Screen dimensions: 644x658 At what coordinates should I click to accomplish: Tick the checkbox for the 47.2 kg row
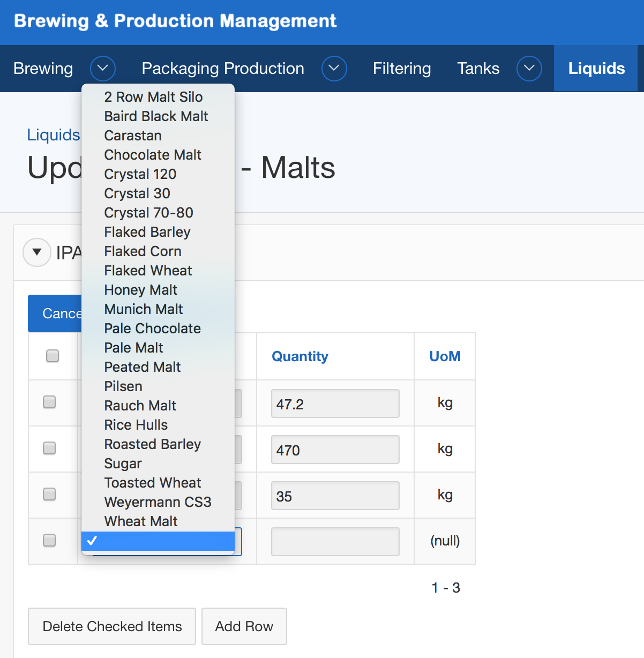point(49,402)
